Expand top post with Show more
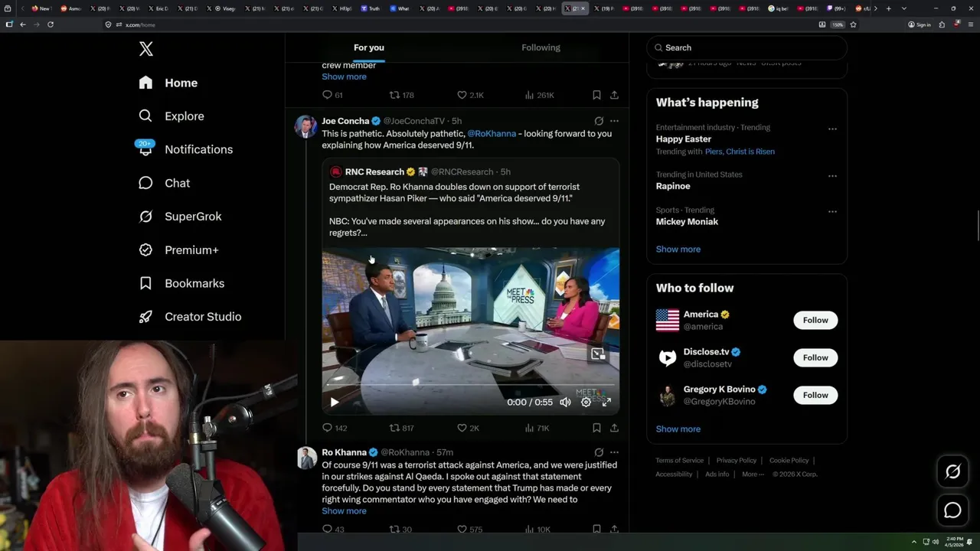Image resolution: width=980 pixels, height=551 pixels. (344, 77)
